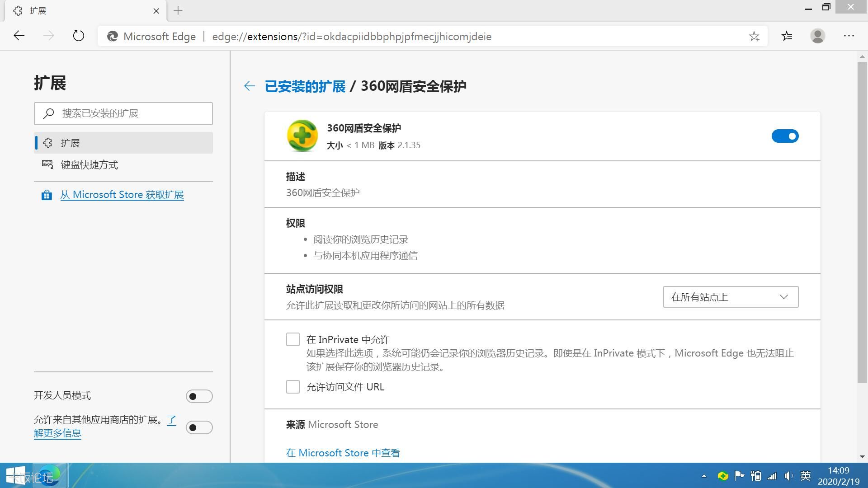Add this page to favorites star
This screenshot has width=868, height=488.
pos(754,37)
